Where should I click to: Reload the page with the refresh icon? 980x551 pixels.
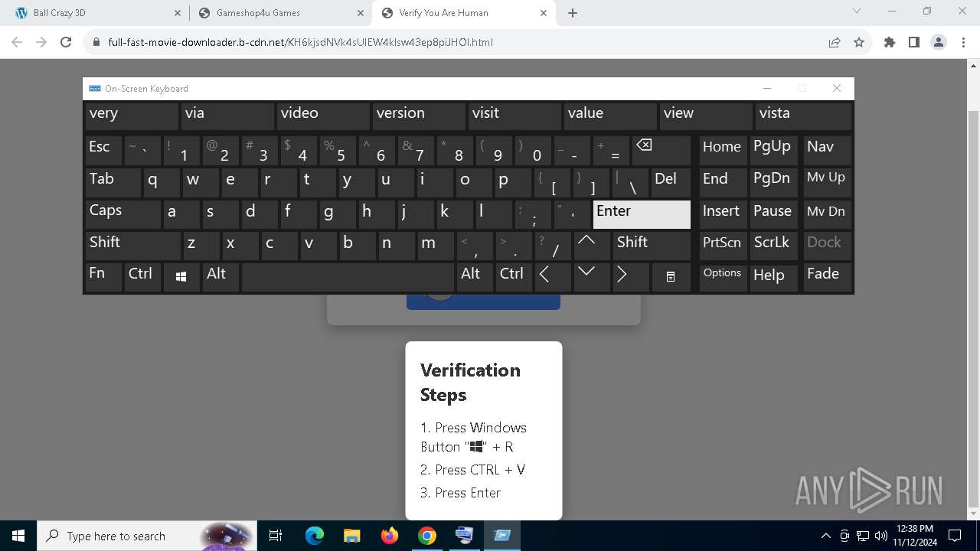(x=66, y=42)
